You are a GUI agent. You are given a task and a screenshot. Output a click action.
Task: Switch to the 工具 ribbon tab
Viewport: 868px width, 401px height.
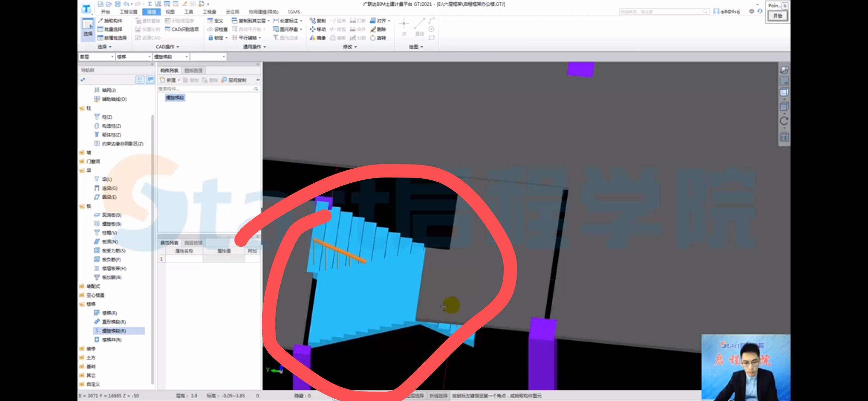[x=189, y=12]
